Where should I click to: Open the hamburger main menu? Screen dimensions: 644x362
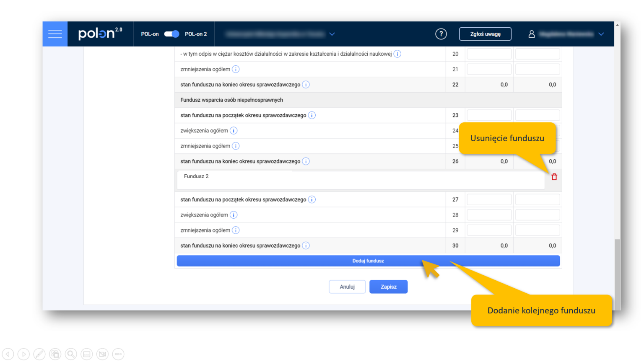55,34
